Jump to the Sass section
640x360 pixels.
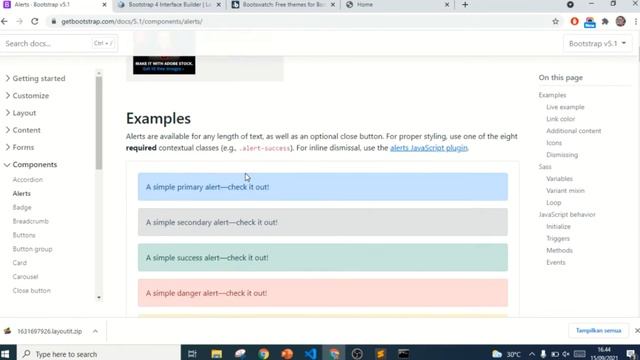tap(545, 167)
